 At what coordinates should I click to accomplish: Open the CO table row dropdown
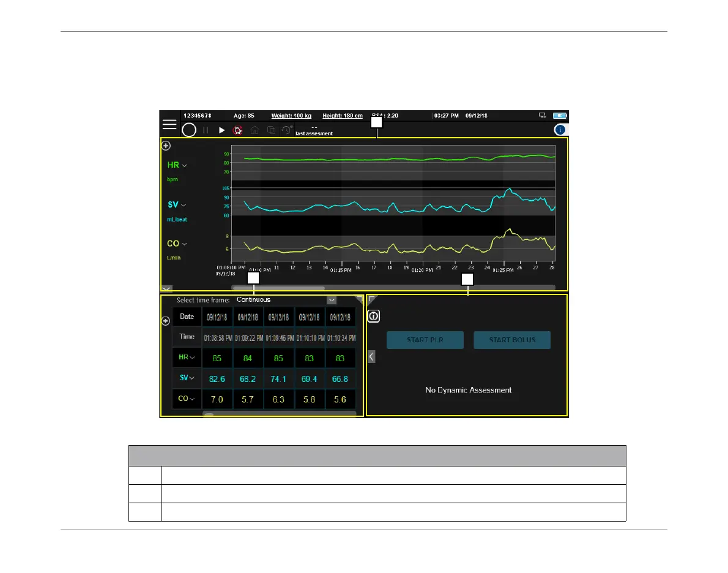191,399
